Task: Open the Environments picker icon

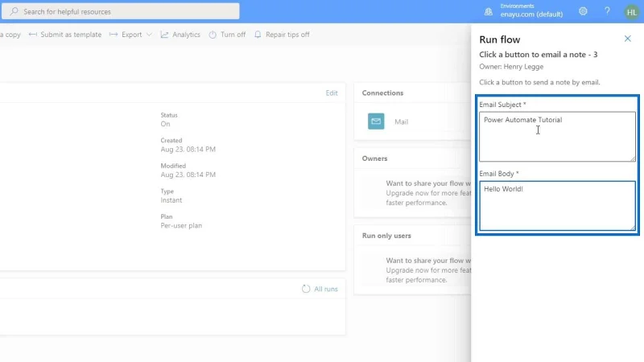Action: pyautogui.click(x=489, y=11)
